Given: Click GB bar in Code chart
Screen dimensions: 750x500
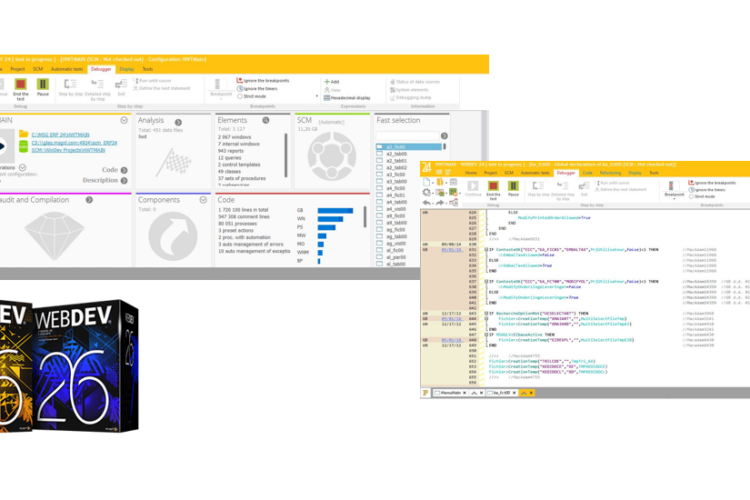Looking at the screenshot, I should pyautogui.click(x=335, y=211).
